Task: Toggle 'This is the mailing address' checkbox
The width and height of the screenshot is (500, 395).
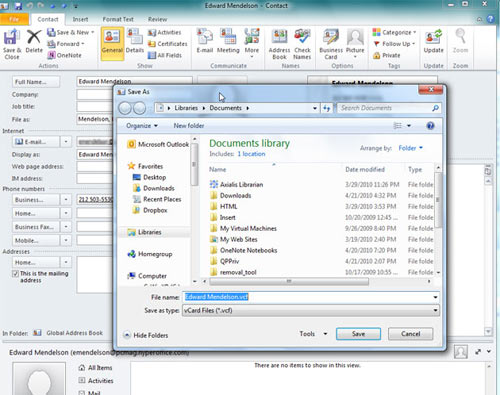Action: pos(15,274)
